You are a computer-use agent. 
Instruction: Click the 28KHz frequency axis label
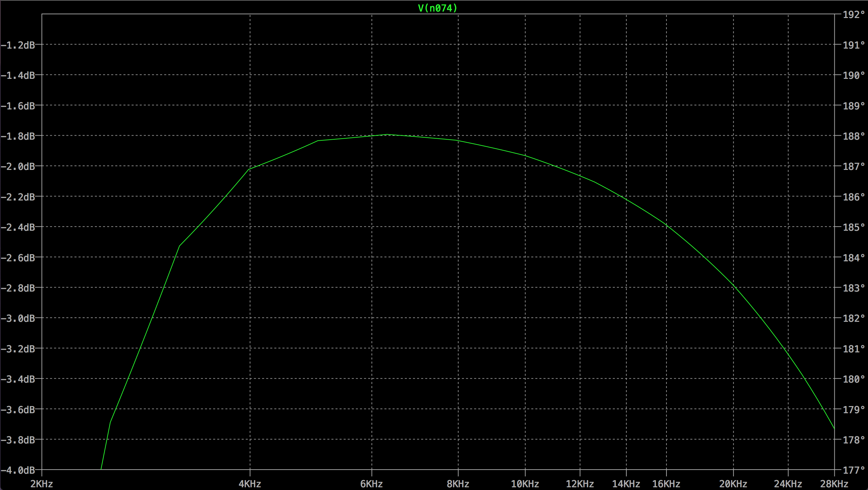(834, 484)
